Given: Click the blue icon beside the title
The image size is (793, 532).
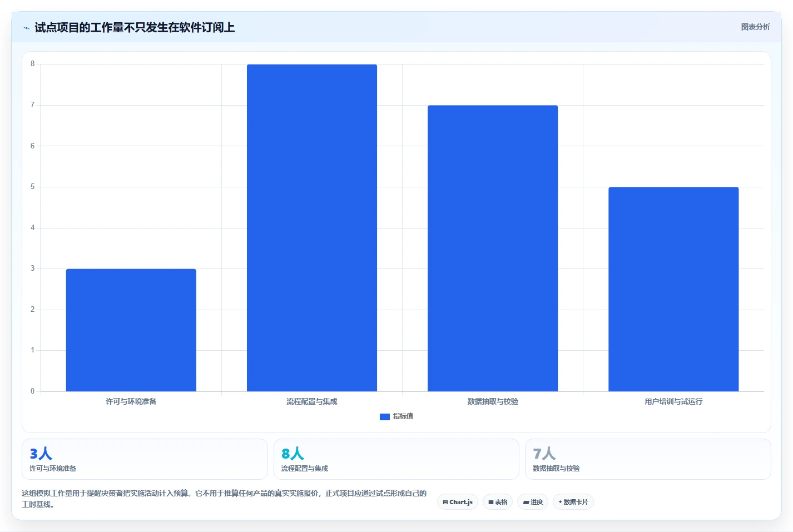Looking at the screenshot, I should click(x=26, y=28).
